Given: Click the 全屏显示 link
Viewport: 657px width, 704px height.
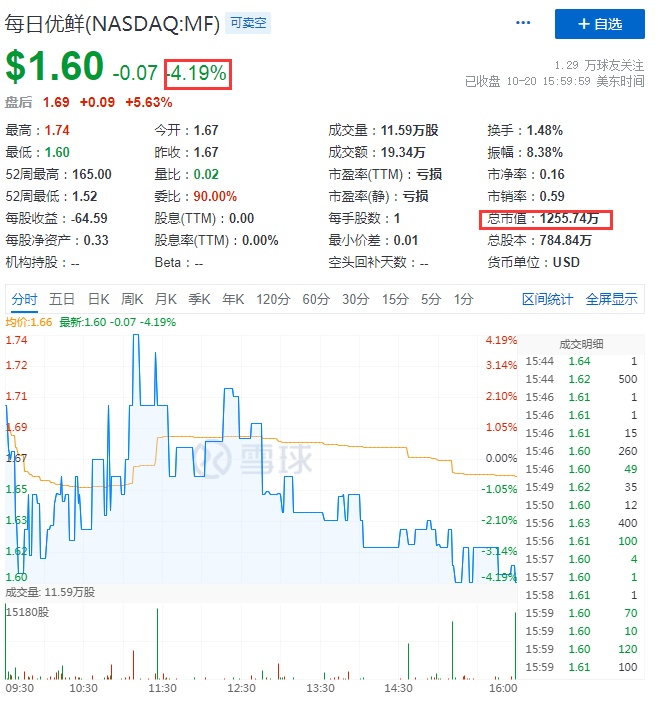Looking at the screenshot, I should point(611,299).
